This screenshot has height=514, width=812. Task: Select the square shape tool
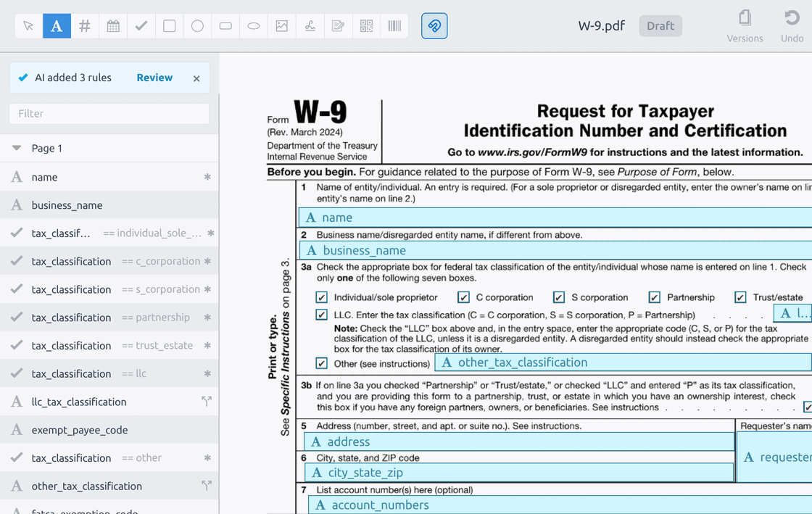tap(170, 26)
